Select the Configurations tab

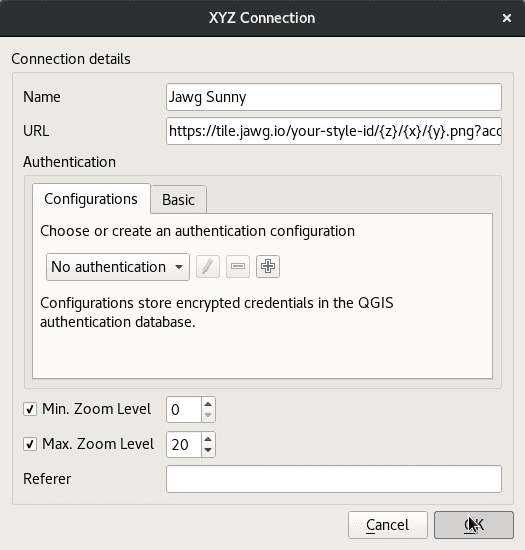click(x=91, y=199)
